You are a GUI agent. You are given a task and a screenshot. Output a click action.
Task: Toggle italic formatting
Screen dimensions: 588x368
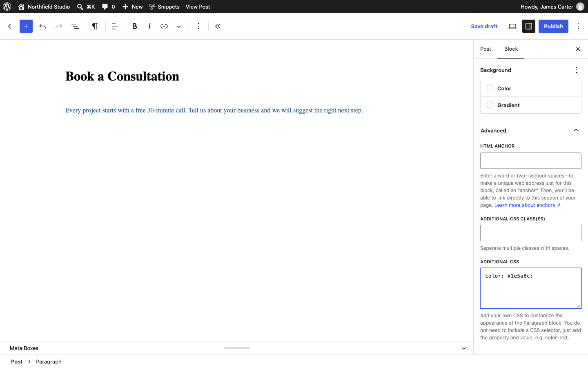coord(149,26)
